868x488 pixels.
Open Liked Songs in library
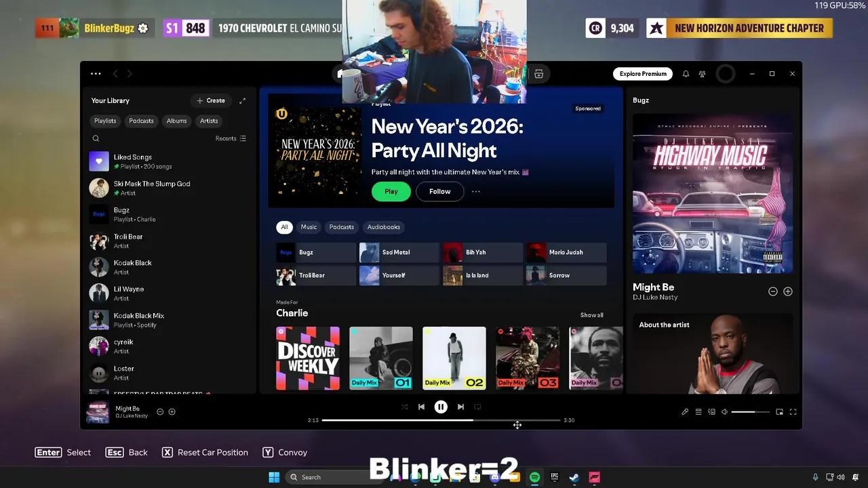170,161
